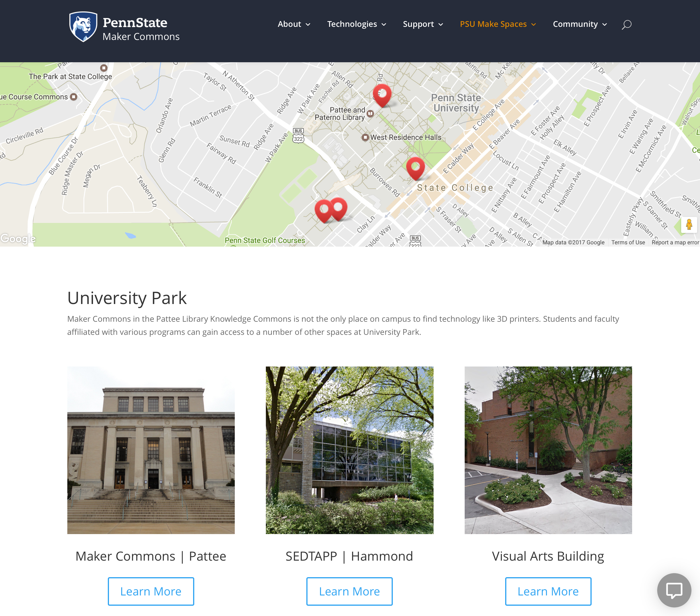This screenshot has width=700, height=616.
Task: Click the University Park heading
Action: 127,298
